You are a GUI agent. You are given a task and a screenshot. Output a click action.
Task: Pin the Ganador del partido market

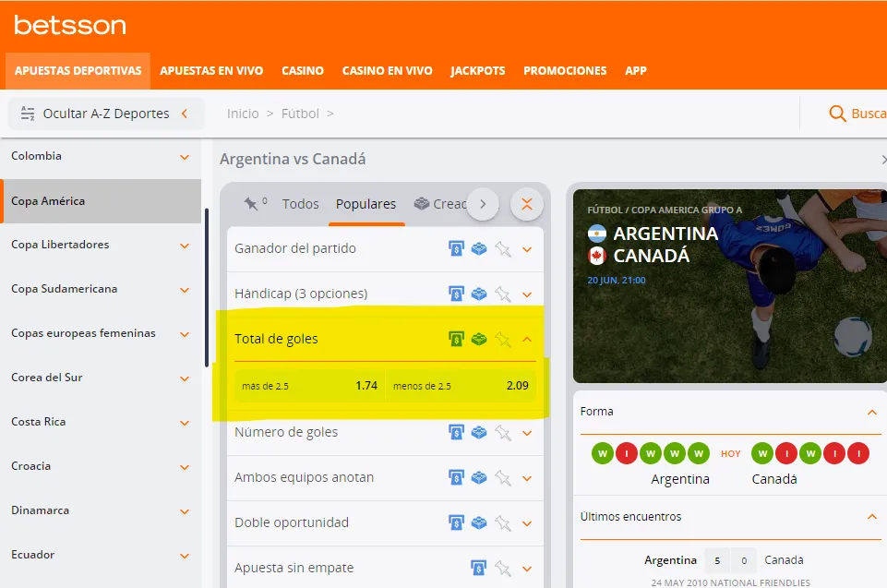click(502, 248)
